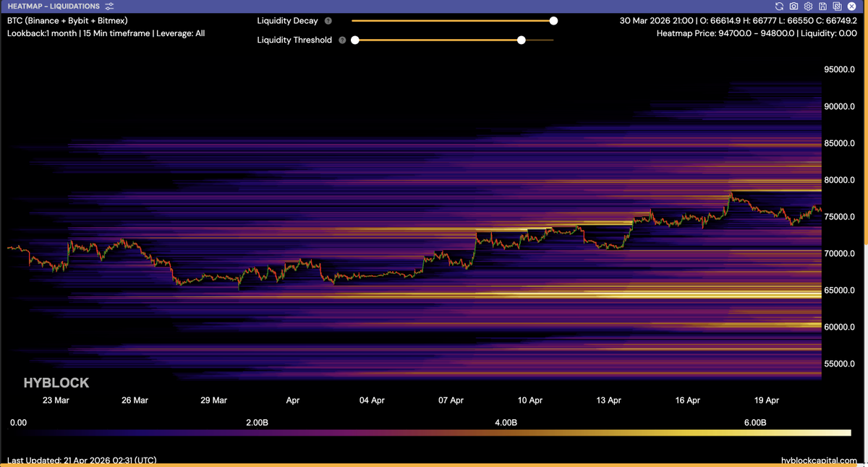The height and width of the screenshot is (467, 868).
Task: Show help for Liquidity Decay
Action: click(x=328, y=21)
